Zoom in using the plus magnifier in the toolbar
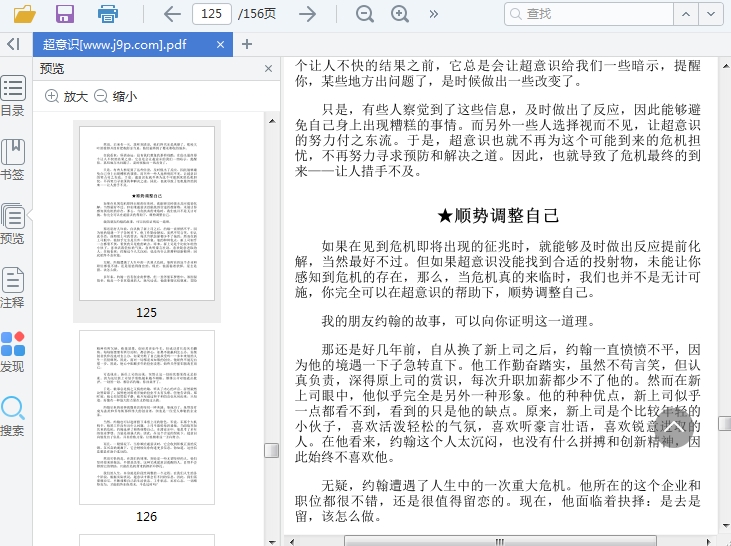The width and height of the screenshot is (731, 546). tap(400, 14)
